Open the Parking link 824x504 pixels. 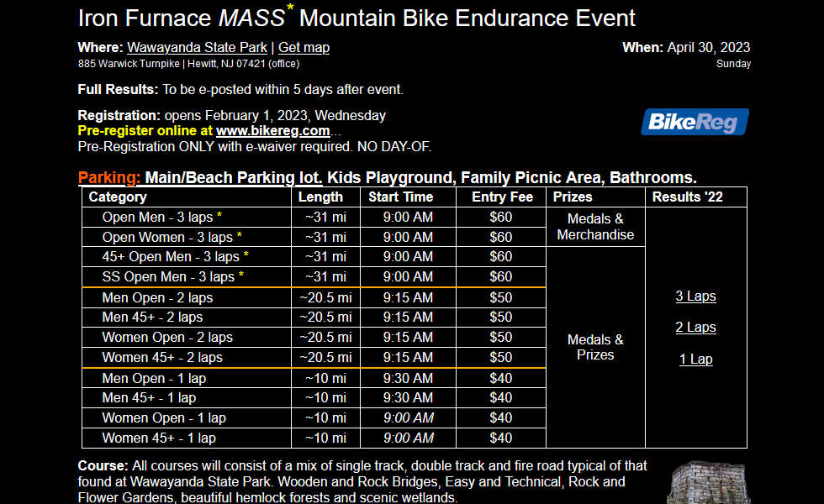(108, 177)
